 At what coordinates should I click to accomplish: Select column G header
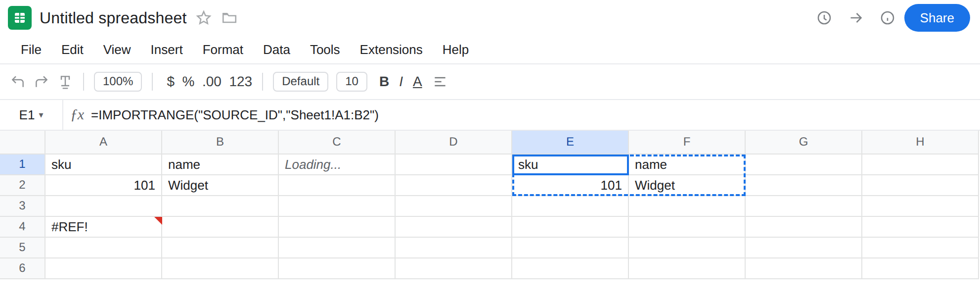[803, 142]
